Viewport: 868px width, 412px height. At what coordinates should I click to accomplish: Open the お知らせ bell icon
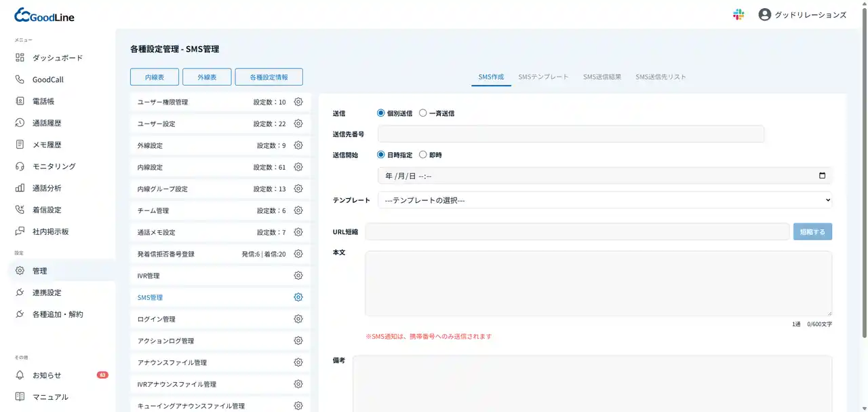click(20, 375)
